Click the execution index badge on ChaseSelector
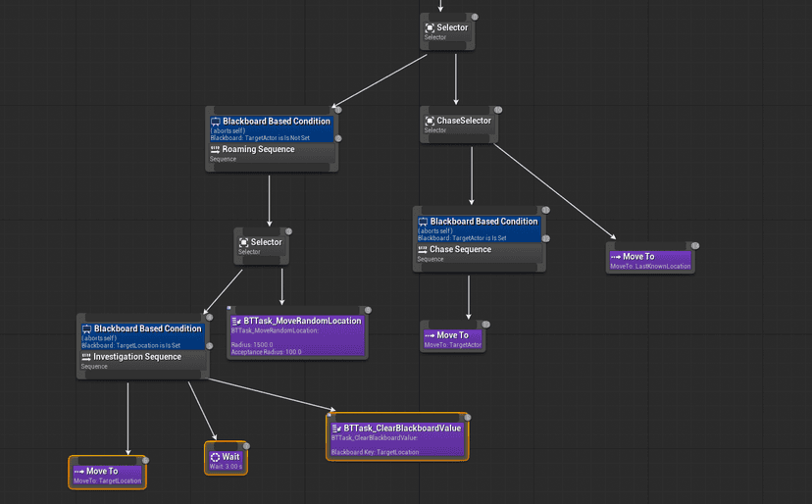Image resolution: width=812 pixels, height=504 pixels. 498,110
